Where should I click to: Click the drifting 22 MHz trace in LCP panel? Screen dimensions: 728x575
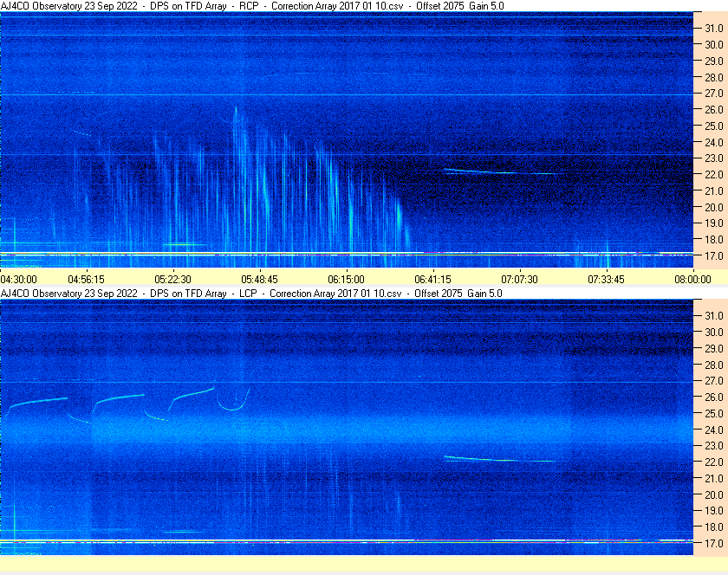(501, 459)
